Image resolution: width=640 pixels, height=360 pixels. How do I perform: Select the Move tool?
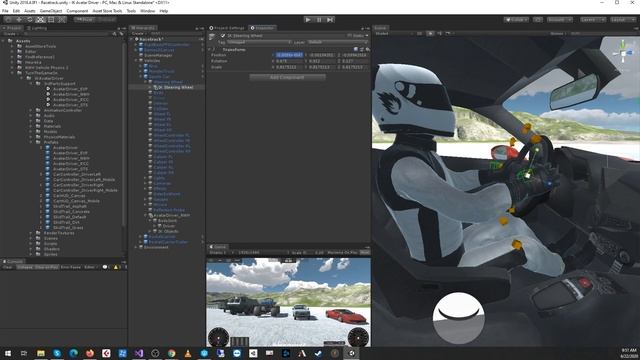19,19
